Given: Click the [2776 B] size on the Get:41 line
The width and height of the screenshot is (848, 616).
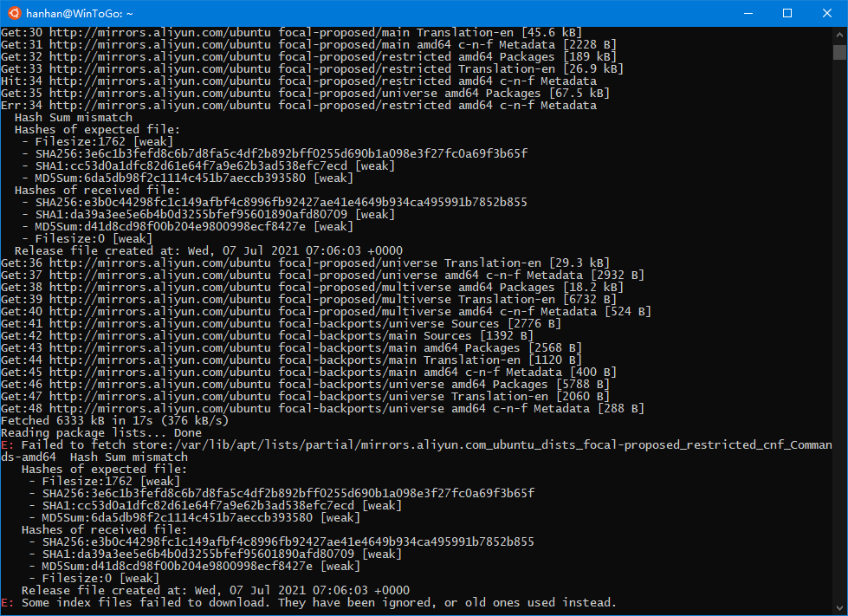Looking at the screenshot, I should 534,323.
